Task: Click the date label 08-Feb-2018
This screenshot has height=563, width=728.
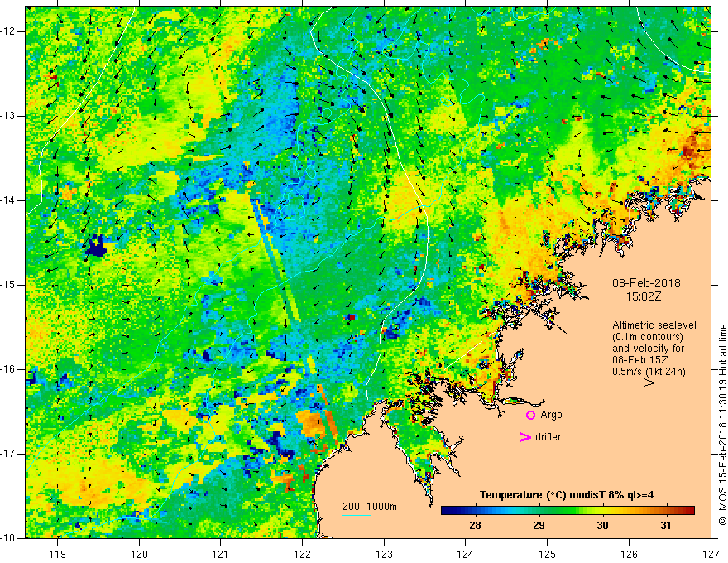Action: tap(646, 283)
